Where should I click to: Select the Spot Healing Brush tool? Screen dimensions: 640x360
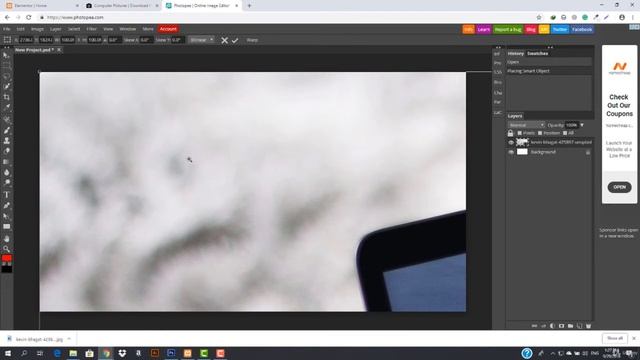coord(6,120)
